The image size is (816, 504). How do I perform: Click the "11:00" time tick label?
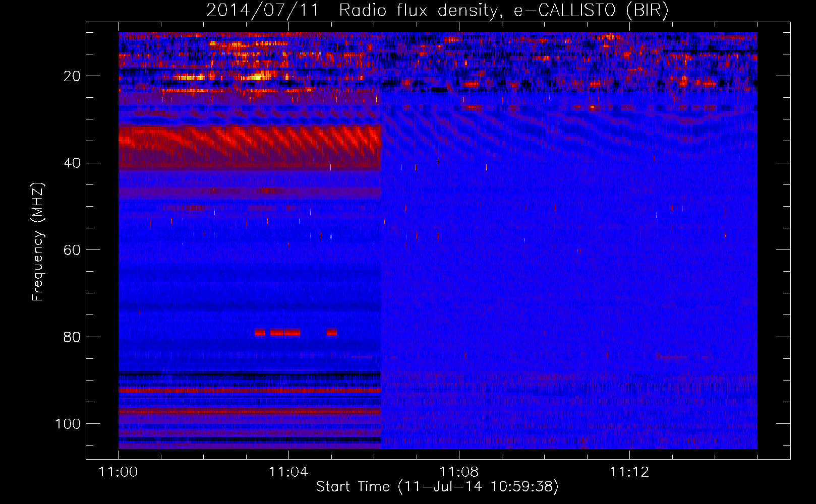tap(119, 472)
